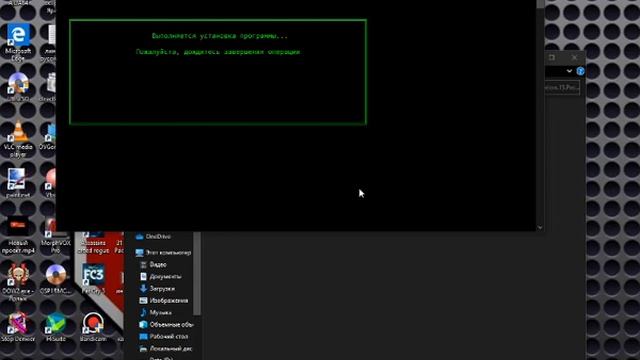Click the Explorer search box
The width and height of the screenshot is (640, 360).
coord(562,87)
